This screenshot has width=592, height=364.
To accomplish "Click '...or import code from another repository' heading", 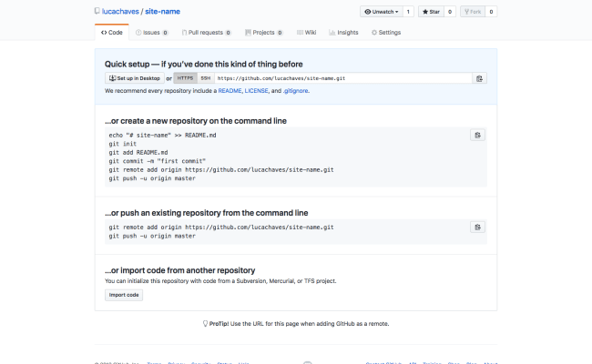I will pos(179,270).
